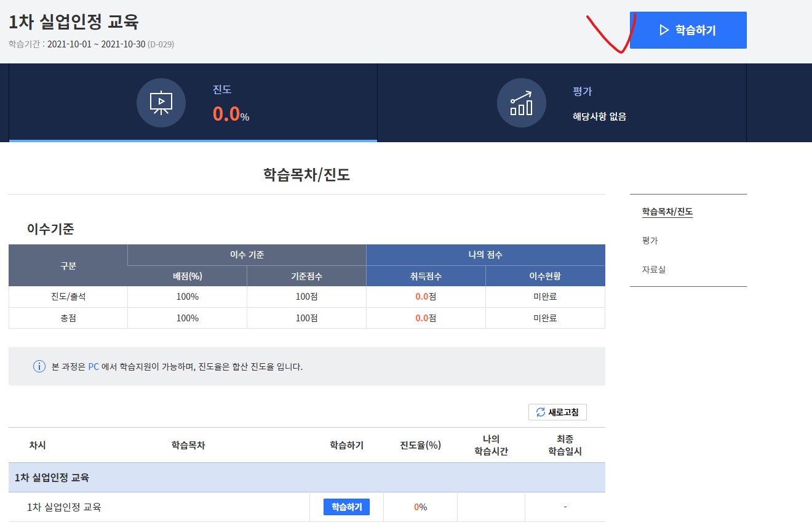The height and width of the screenshot is (530, 812).
Task: Select the 진도 presentation screen icon
Action: point(161,103)
